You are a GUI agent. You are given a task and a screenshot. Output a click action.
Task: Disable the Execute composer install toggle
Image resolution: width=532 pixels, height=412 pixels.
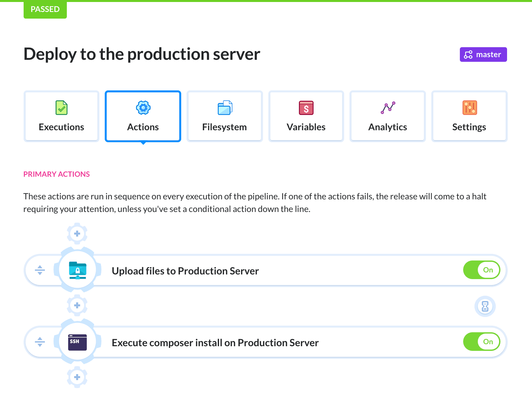(482, 342)
